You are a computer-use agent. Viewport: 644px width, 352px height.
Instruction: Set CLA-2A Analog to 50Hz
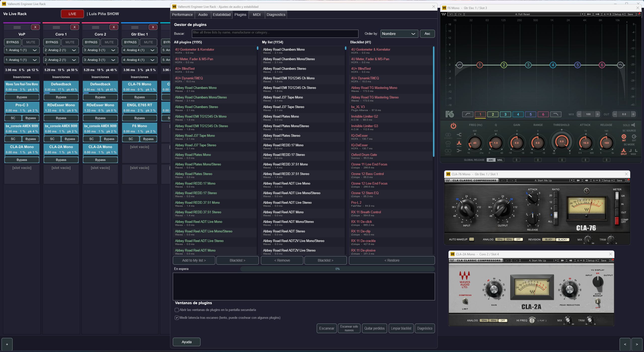pyautogui.click(x=484, y=321)
